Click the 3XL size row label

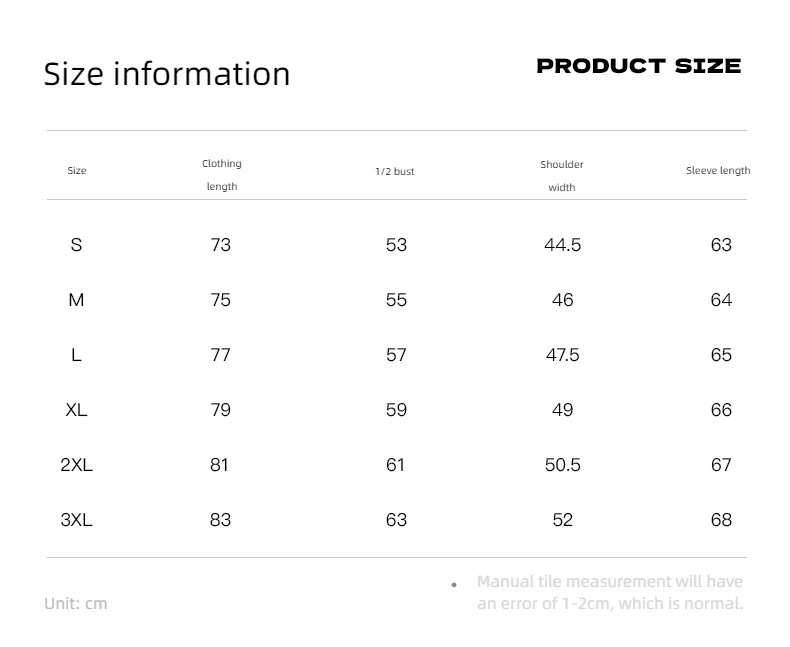tap(76, 520)
